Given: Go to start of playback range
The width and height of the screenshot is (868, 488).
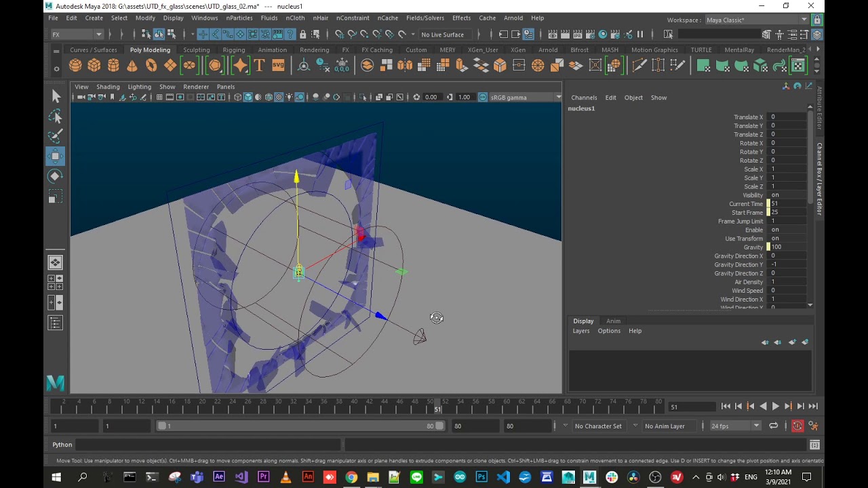Looking at the screenshot, I should point(726,407).
